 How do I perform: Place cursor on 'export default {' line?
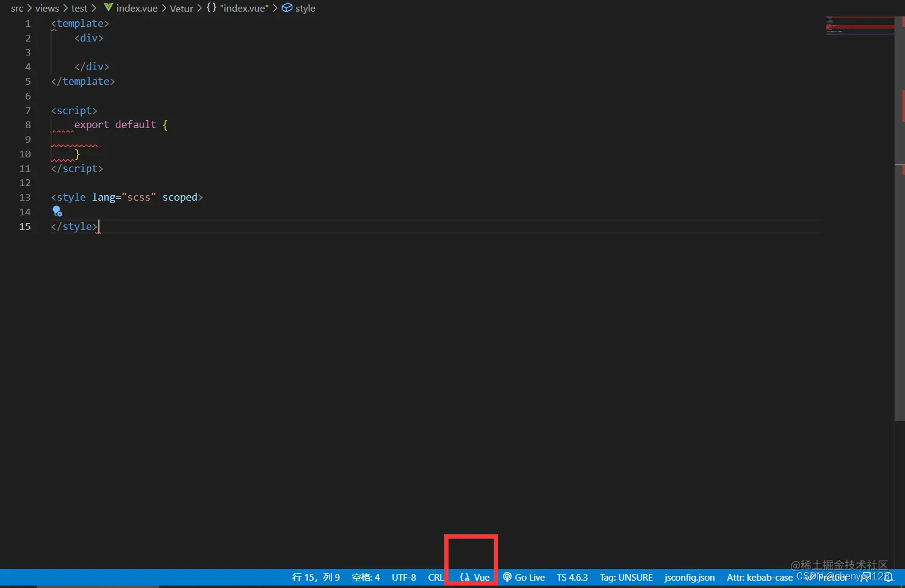(121, 124)
